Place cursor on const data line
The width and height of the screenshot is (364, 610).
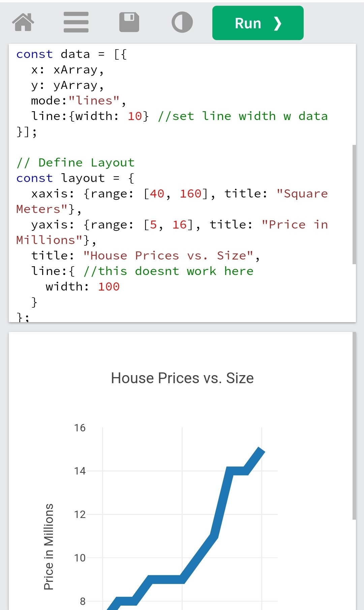click(71, 54)
